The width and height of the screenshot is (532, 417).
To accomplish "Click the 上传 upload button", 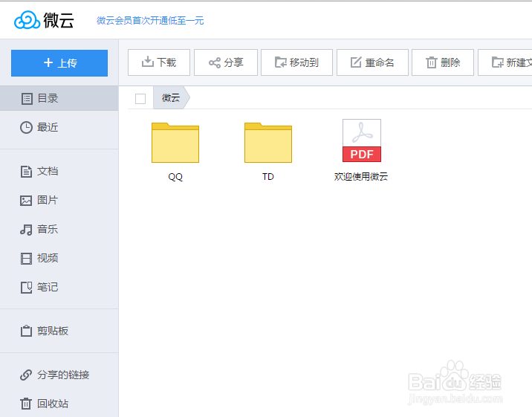I will [59, 63].
